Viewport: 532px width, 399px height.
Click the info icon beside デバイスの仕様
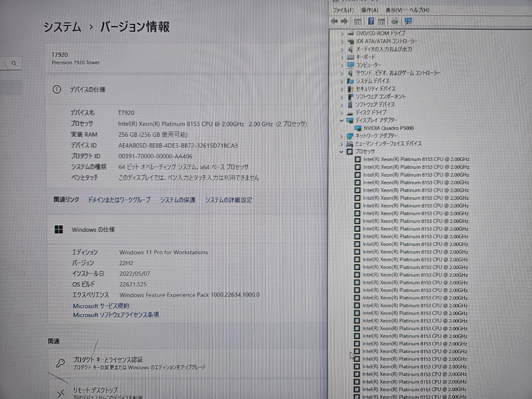(57, 90)
